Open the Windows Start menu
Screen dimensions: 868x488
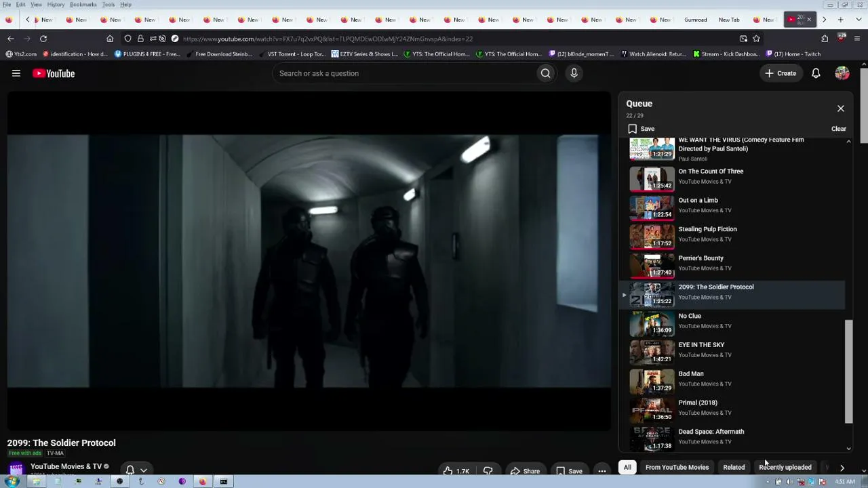[x=12, y=482]
